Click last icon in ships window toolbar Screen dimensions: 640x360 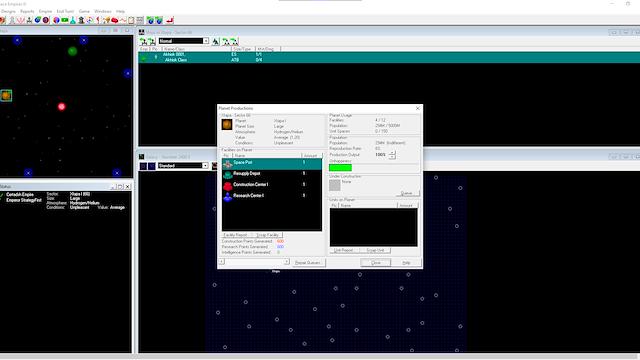pyautogui.click(x=234, y=41)
